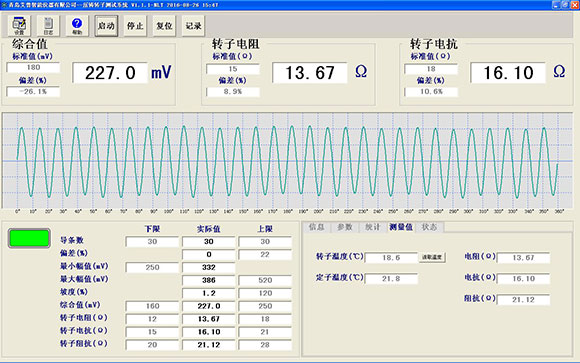
Task: Click the 转子电阻 standard value field 15
Action: coord(233,69)
